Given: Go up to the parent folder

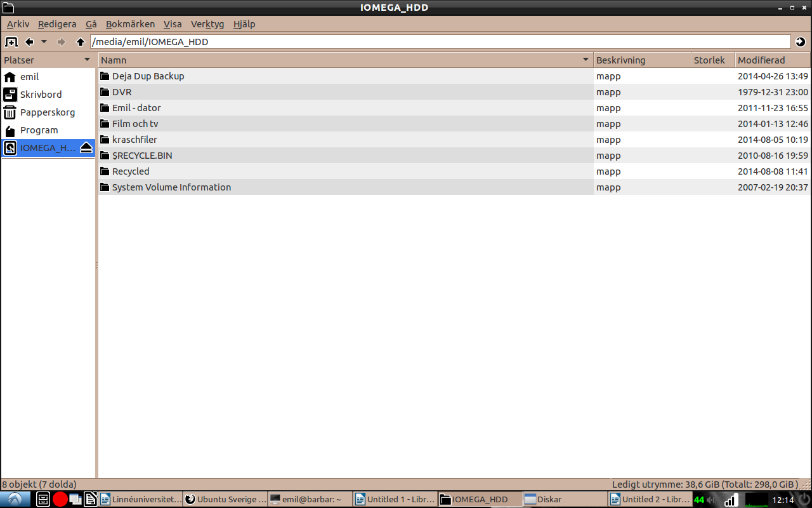Looking at the screenshot, I should 80,42.
